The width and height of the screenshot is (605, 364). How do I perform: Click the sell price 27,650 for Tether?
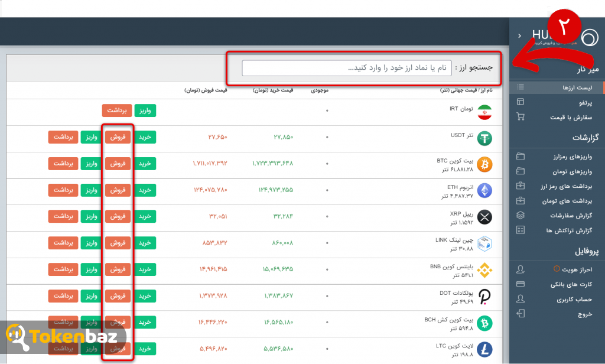[217, 137]
